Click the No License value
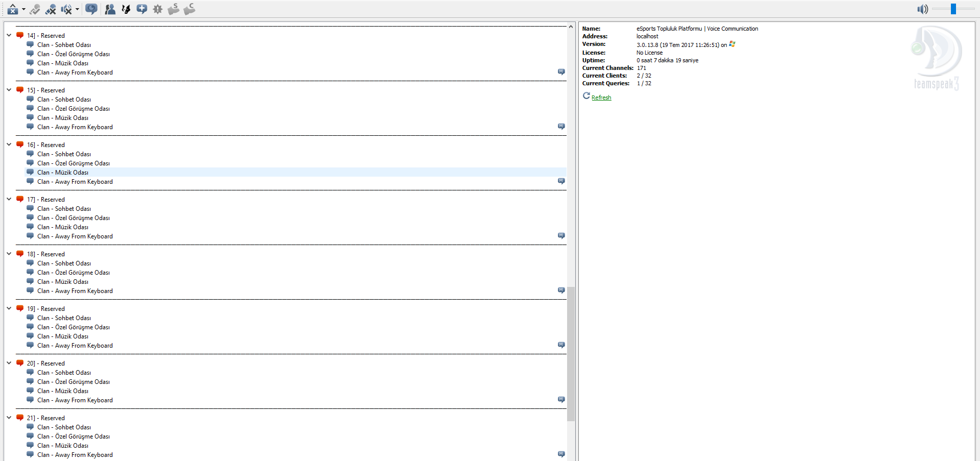 [649, 53]
